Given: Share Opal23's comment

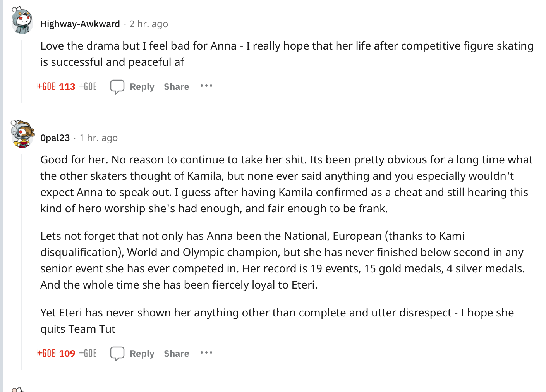Looking at the screenshot, I should pos(176,354).
